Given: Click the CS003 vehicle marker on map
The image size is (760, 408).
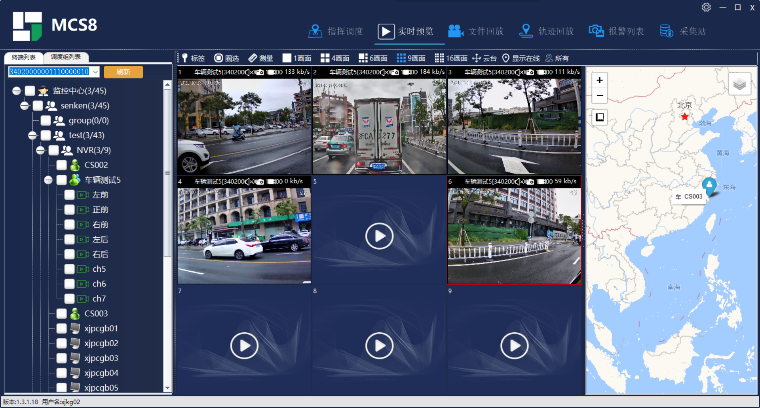Looking at the screenshot, I should pyautogui.click(x=709, y=185).
